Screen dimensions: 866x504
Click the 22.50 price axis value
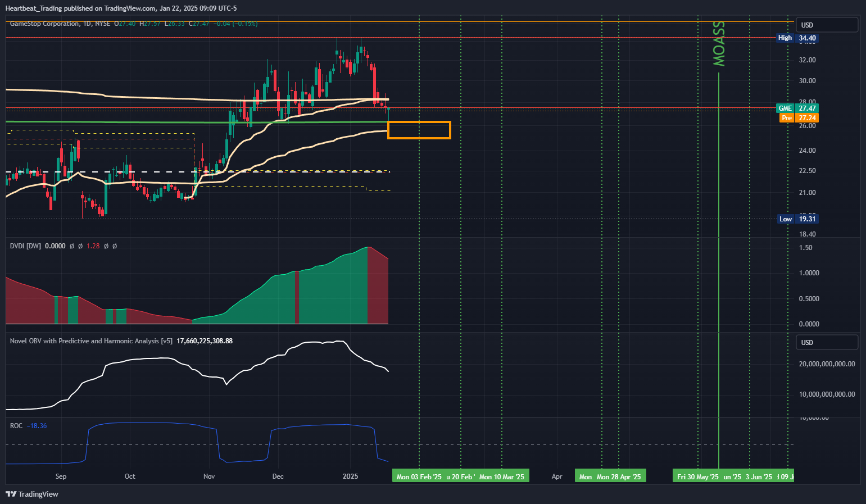(808, 171)
